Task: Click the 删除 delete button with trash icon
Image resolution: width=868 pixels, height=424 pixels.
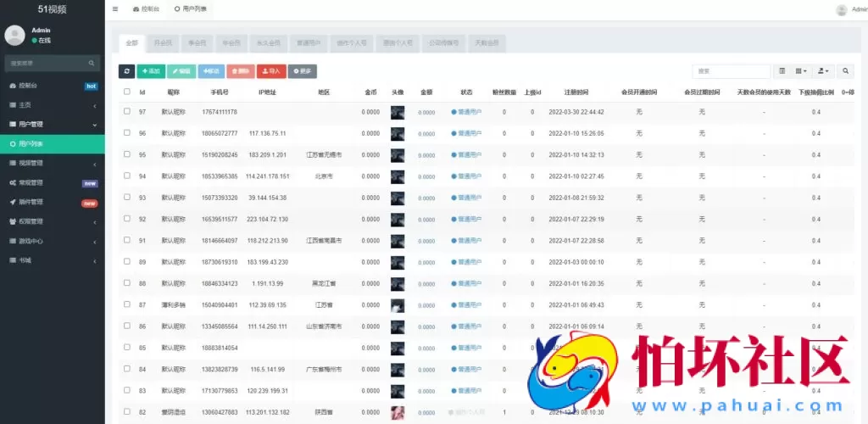Action: point(241,71)
